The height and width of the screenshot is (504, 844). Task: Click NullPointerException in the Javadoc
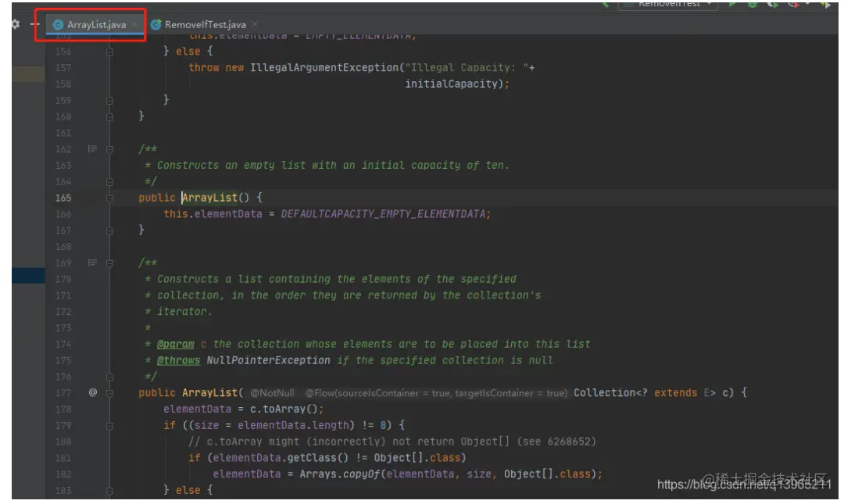(x=268, y=360)
